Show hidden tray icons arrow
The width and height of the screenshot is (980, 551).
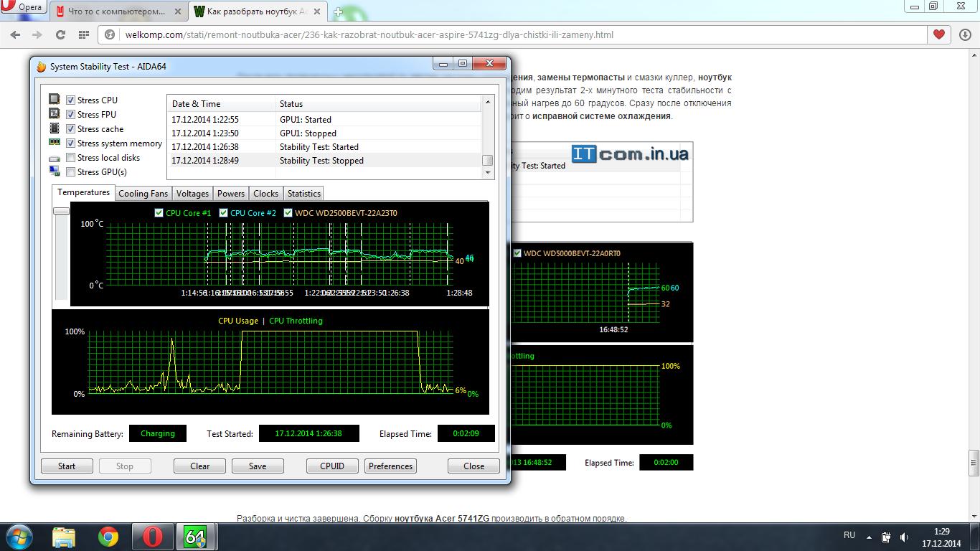[869, 537]
